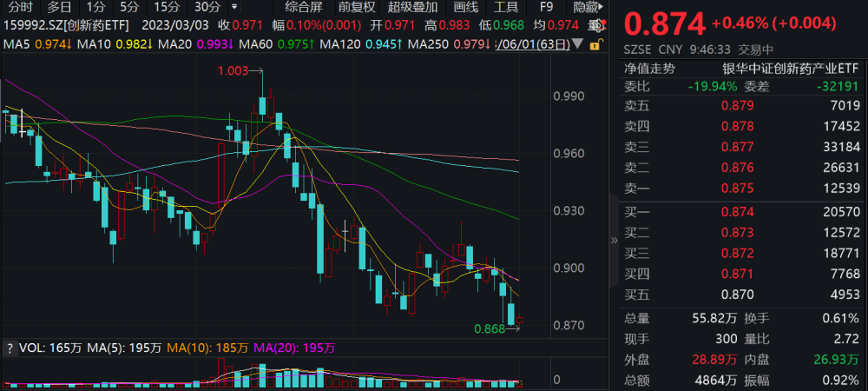Toggle the 前复权 price adjustment mode
The width and height of the screenshot is (868, 391).
pyautogui.click(x=357, y=7)
